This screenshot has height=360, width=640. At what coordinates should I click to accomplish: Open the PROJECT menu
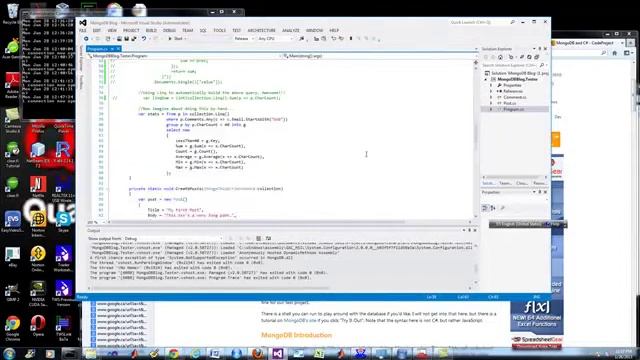coord(131,31)
